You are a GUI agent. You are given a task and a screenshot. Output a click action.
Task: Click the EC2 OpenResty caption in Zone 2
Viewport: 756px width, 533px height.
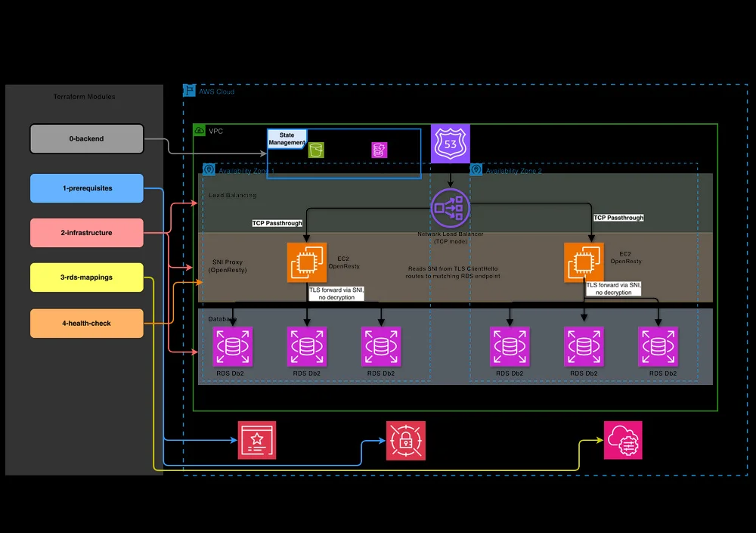(626, 258)
